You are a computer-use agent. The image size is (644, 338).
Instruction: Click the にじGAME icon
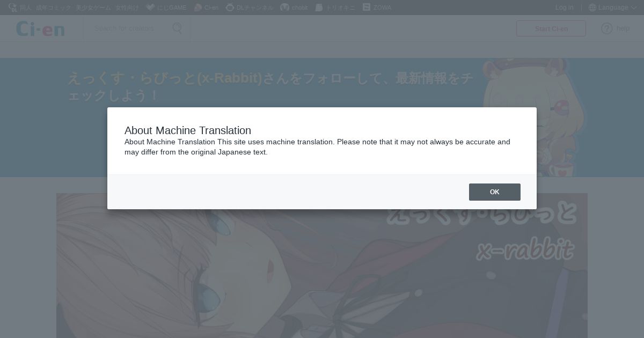coord(150,8)
